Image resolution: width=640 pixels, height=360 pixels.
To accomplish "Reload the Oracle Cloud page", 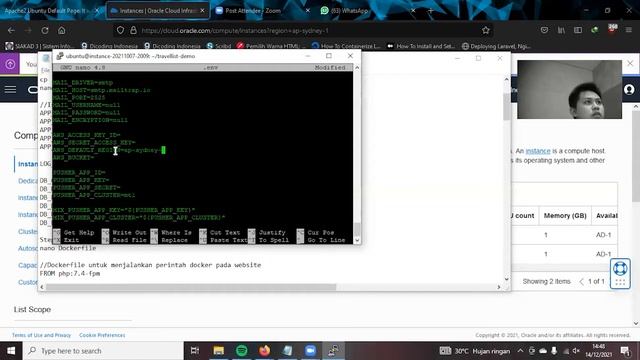I will (45, 30).
